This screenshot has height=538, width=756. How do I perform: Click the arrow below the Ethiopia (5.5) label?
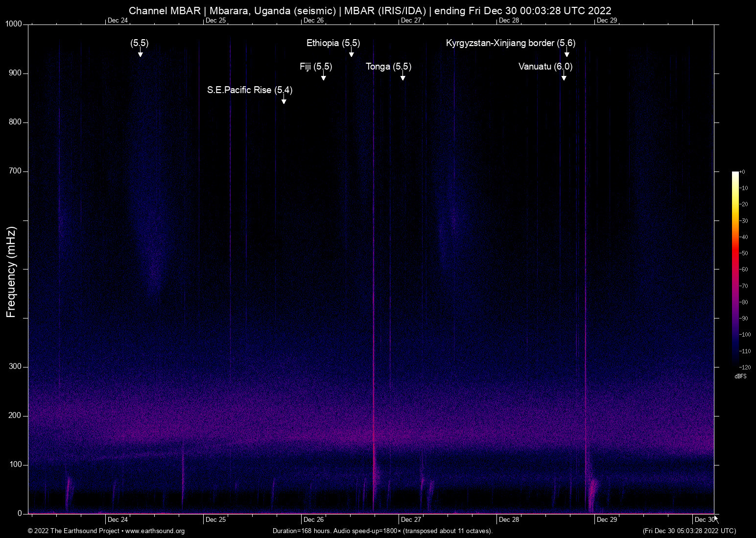pos(351,53)
